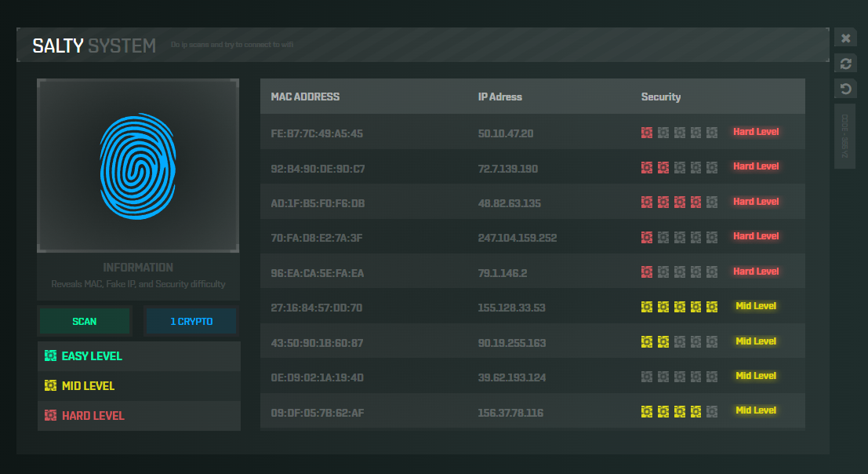Screen dimensions: 868x474
Task: Click Hard Level badge for 72.7.139.190
Action: (755, 166)
